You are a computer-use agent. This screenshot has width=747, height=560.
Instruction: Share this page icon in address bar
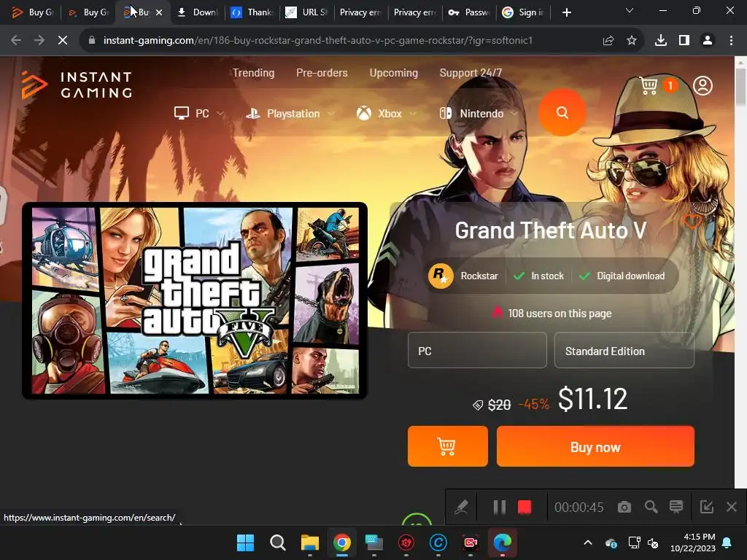(608, 41)
